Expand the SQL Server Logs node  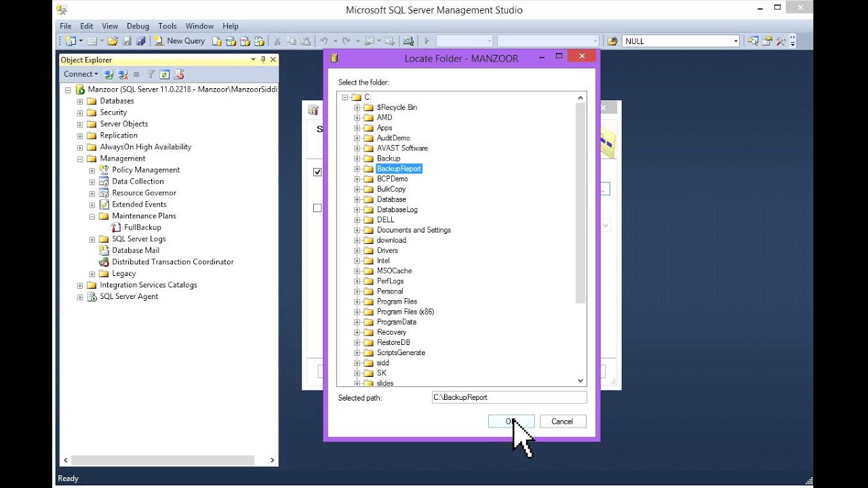pyautogui.click(x=92, y=239)
